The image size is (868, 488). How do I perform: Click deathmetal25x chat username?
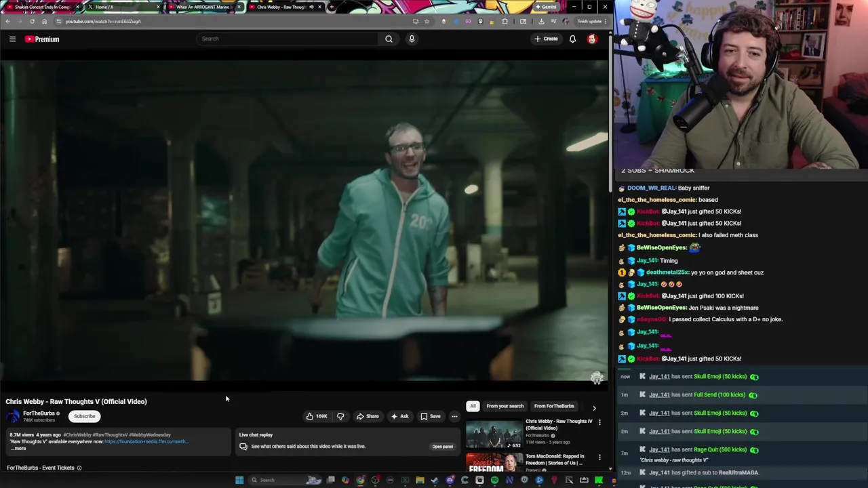coord(667,272)
